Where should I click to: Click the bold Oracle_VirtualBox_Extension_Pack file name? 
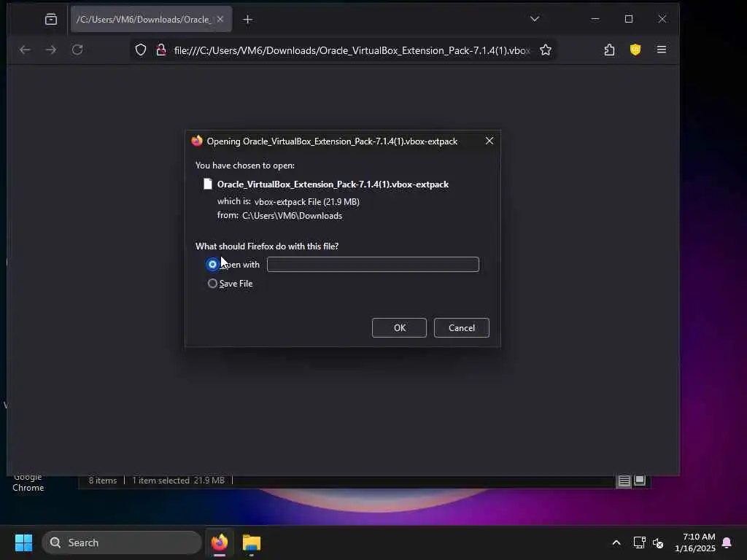point(333,184)
